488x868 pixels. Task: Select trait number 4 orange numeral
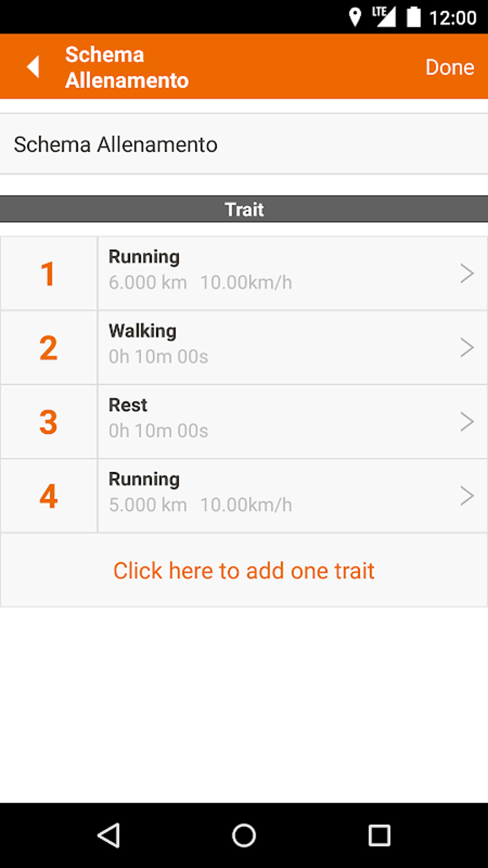click(x=48, y=496)
